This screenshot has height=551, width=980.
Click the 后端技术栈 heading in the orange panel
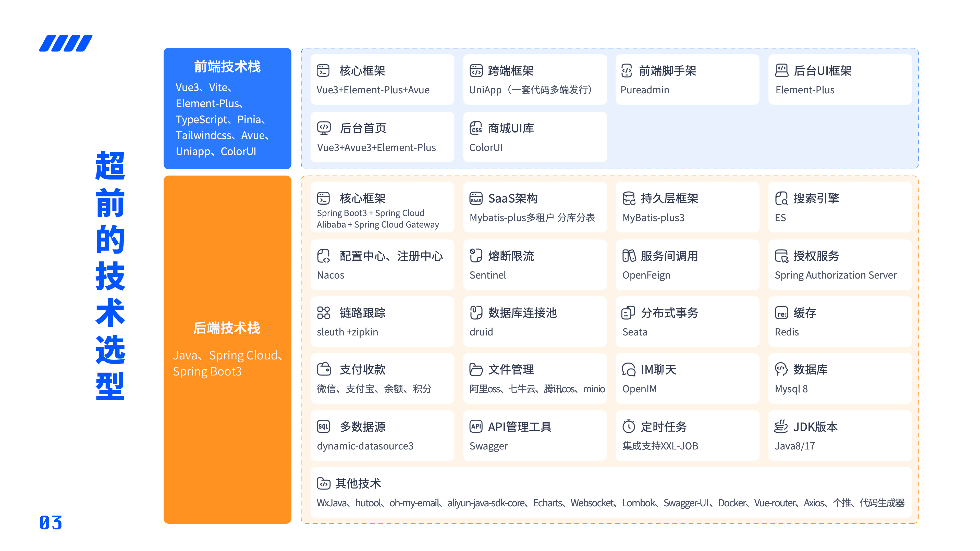pyautogui.click(x=227, y=328)
